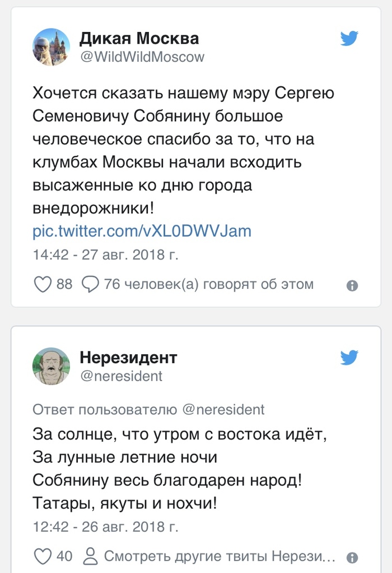Like the Дикая Москва tweet with heart icon
392x573 pixels.
click(x=43, y=284)
